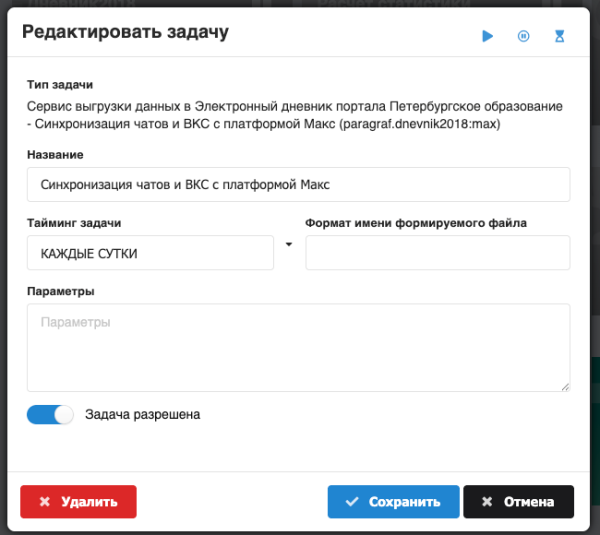This screenshot has height=535, width=600.
Task: Click the circled pause icon
Action: (x=523, y=36)
